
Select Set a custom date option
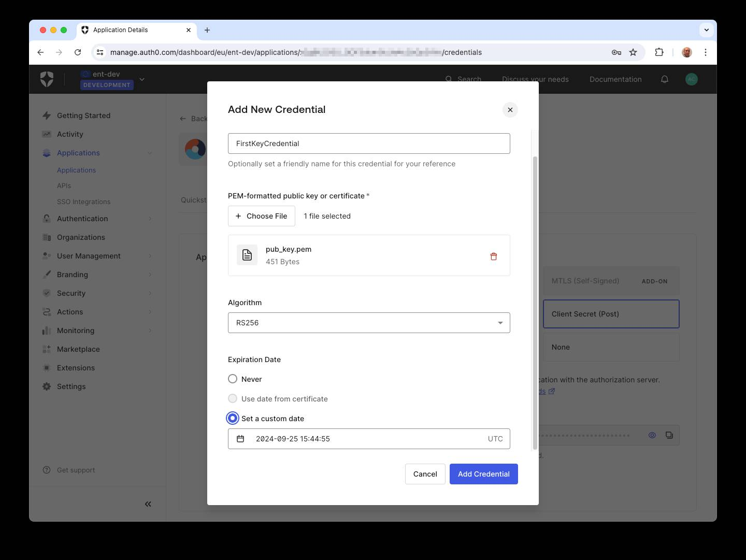click(233, 419)
